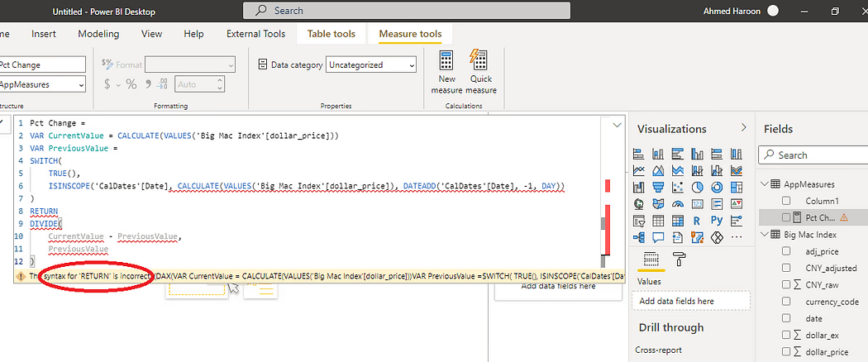868x362 pixels.
Task: Click the title bar Search box
Action: [x=407, y=11]
